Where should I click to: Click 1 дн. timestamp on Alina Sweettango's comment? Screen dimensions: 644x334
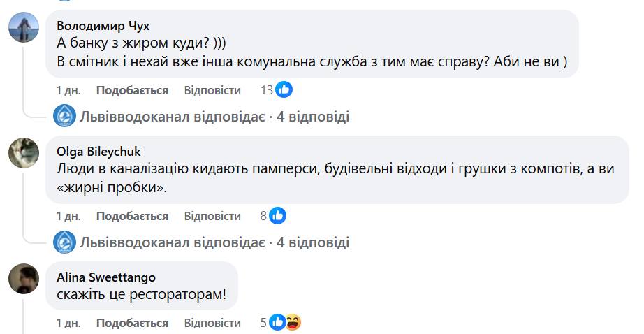coord(68,323)
